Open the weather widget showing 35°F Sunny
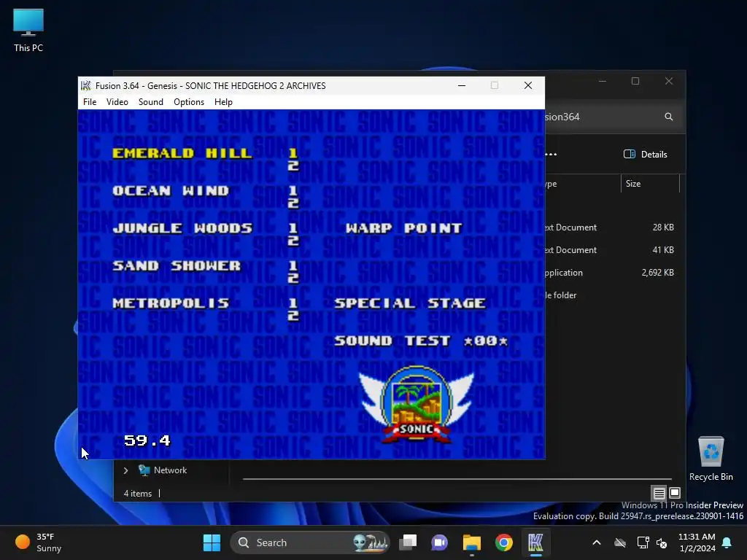This screenshot has width=747, height=560. (39, 542)
